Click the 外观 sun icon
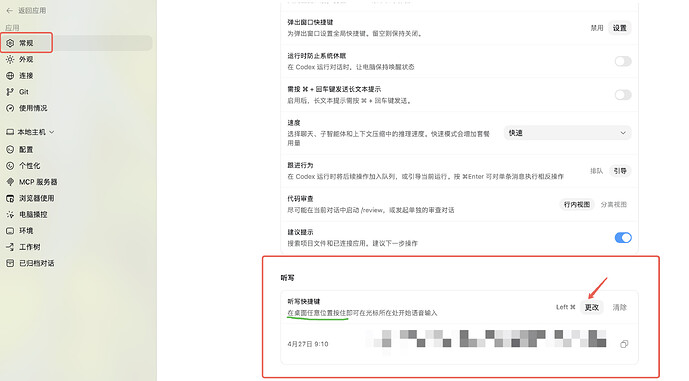The width and height of the screenshot is (689, 381). click(10, 59)
